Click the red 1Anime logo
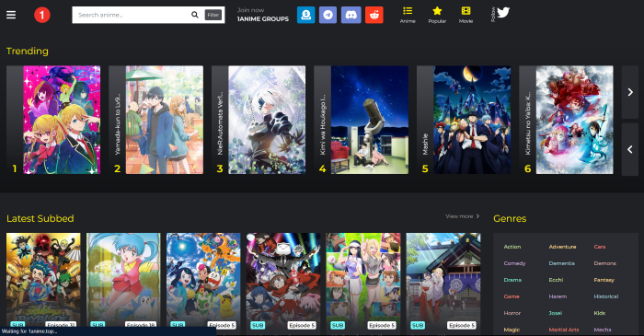 click(x=42, y=16)
